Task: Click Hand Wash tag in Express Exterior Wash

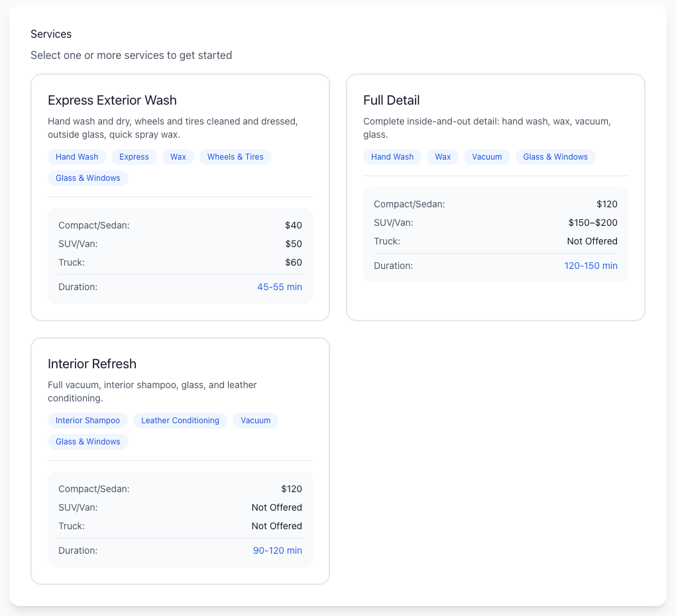Action: coord(77,157)
